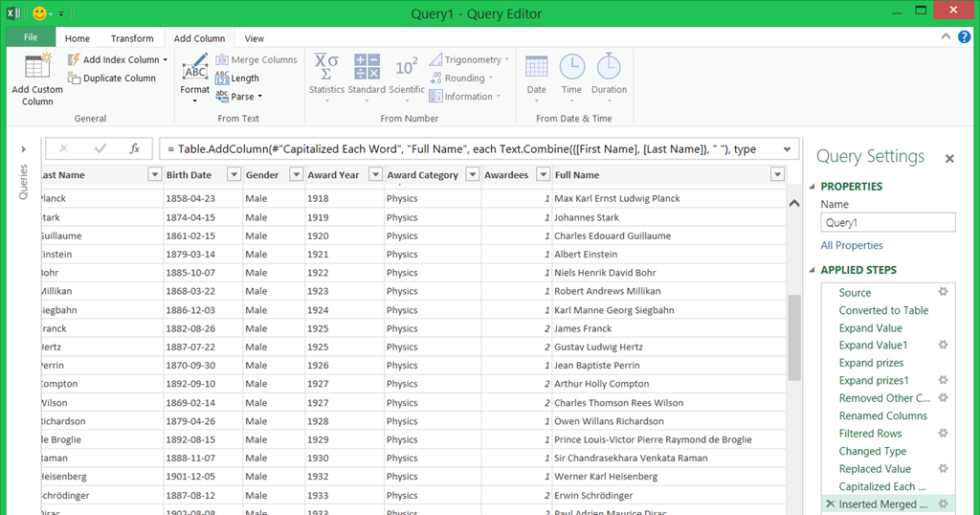
Task: Click the Duration icon
Action: tap(609, 67)
